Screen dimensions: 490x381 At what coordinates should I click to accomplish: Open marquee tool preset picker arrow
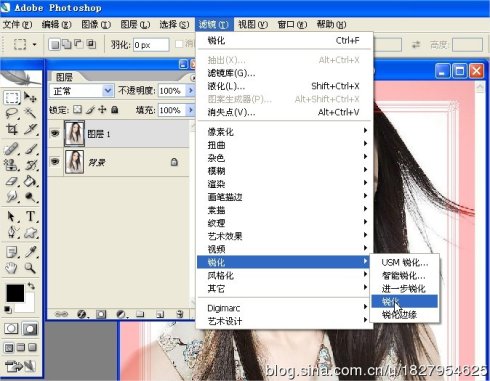pyautogui.click(x=34, y=44)
